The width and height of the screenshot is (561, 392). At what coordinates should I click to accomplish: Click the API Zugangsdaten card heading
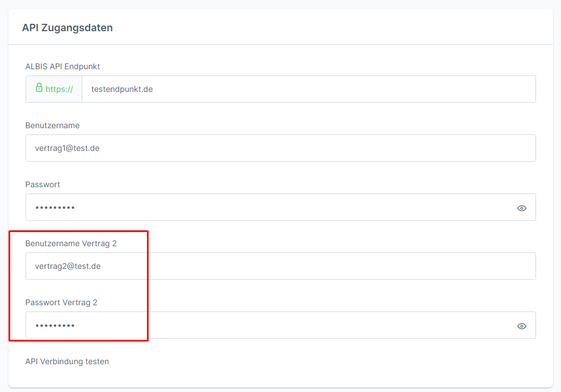click(x=67, y=27)
